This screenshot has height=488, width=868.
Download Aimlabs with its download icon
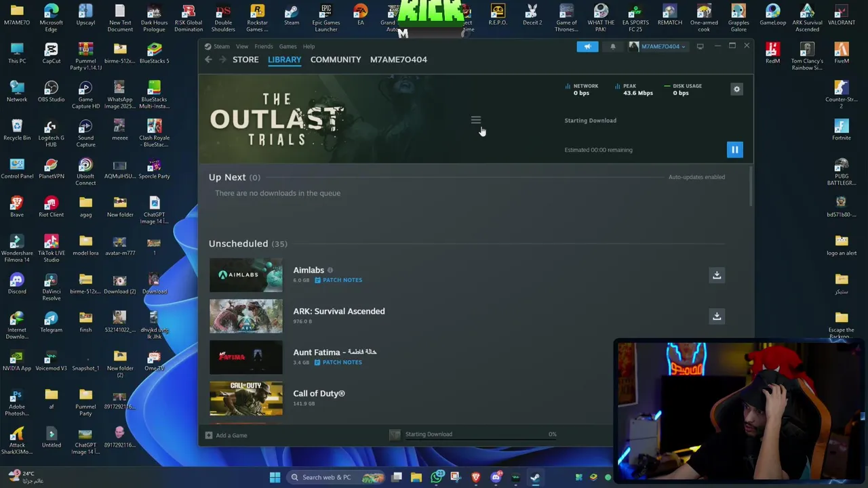pos(716,274)
